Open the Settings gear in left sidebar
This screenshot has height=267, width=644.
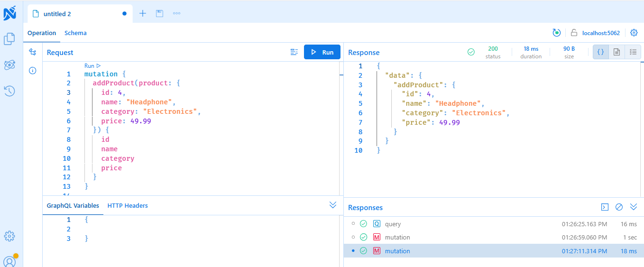(9, 236)
